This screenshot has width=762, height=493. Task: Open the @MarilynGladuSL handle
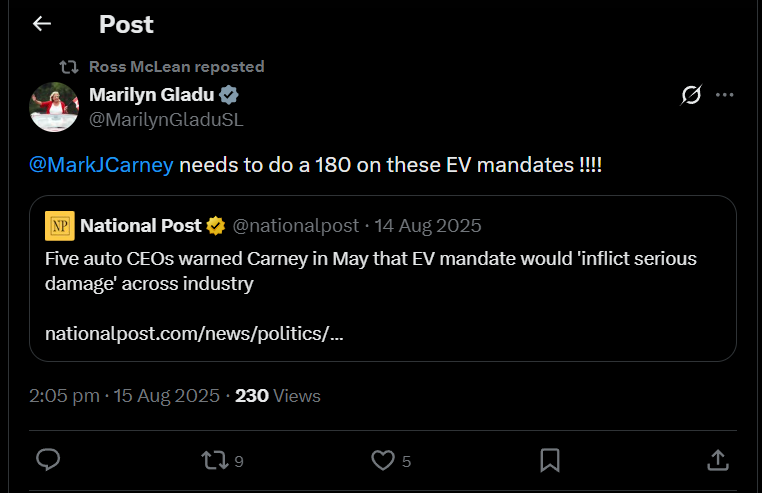[166, 120]
